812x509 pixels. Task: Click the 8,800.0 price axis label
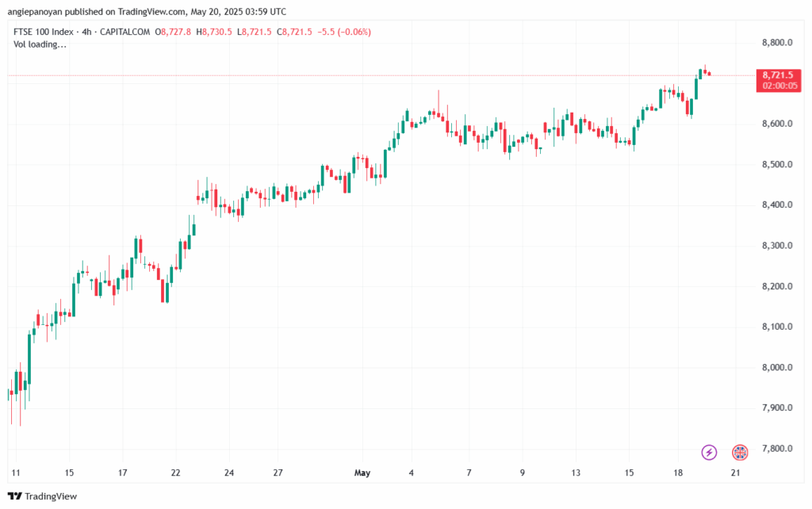coord(777,43)
